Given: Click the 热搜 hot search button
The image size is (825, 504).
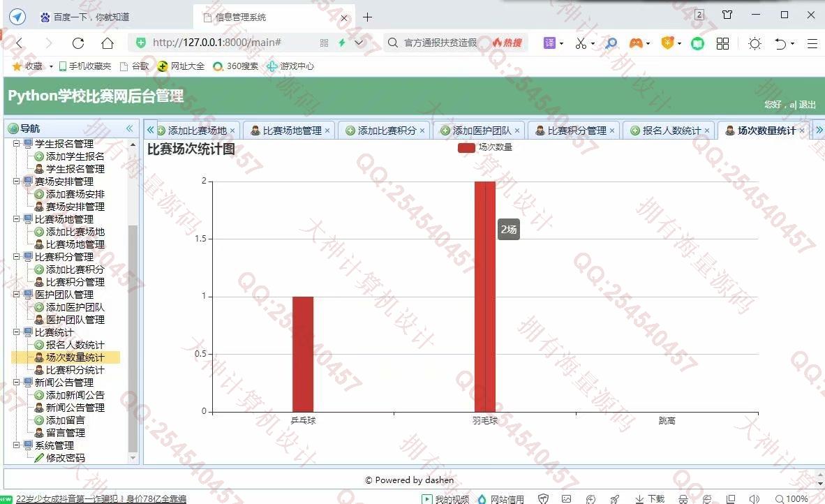Looking at the screenshot, I should (507, 43).
